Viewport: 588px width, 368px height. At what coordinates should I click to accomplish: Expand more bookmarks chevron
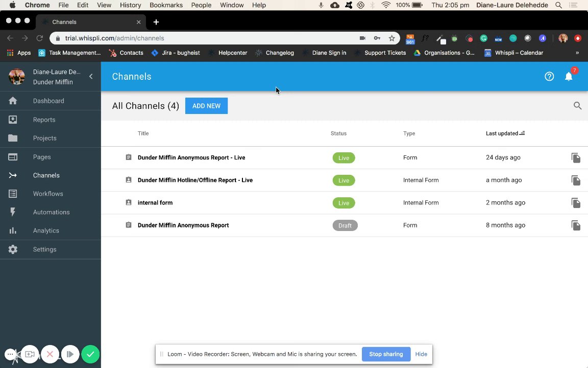coord(577,53)
